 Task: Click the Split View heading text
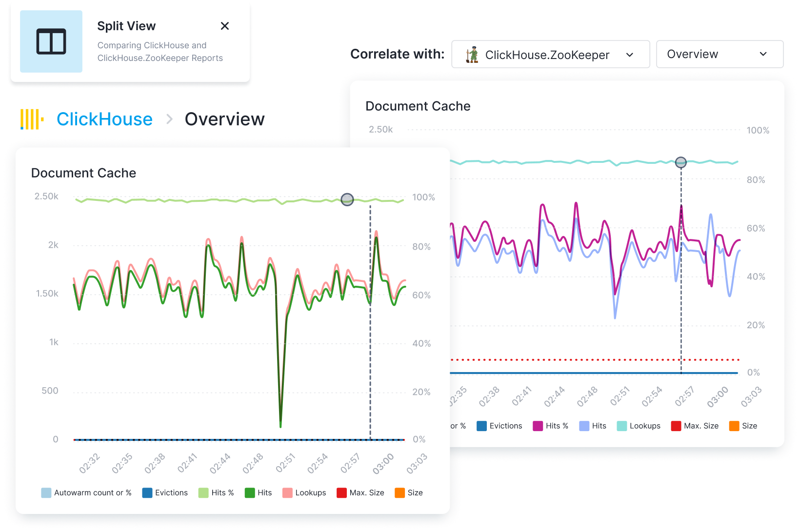point(126,26)
